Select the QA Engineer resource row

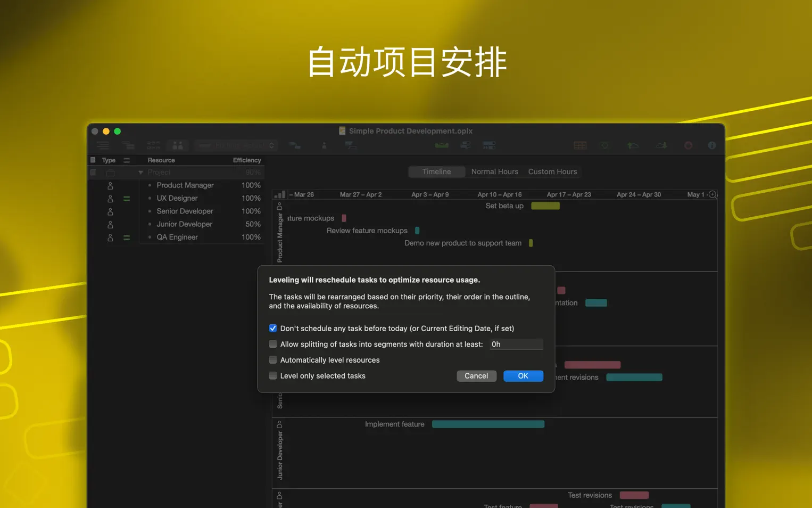tap(176, 237)
